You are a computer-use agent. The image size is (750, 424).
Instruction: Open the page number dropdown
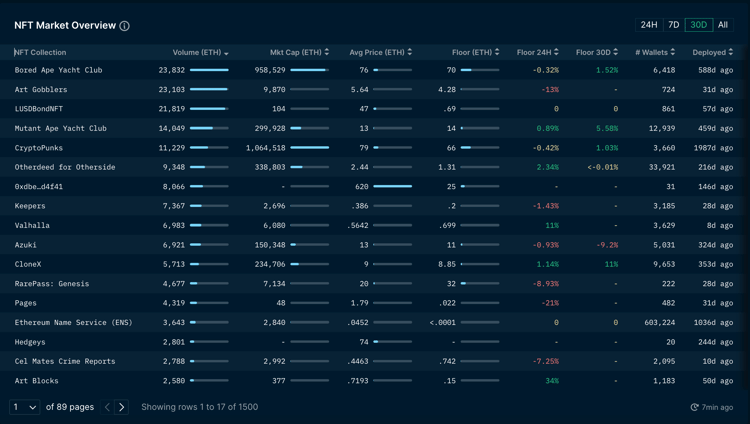(24, 407)
